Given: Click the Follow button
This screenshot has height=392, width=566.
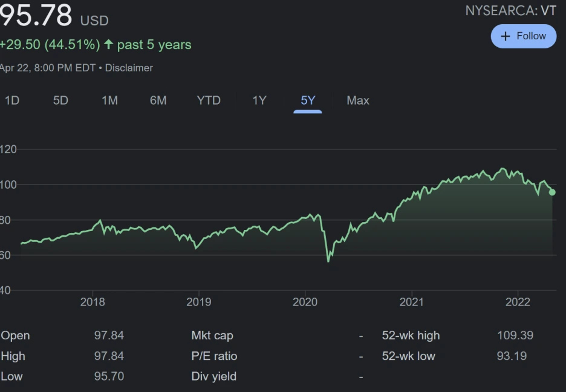Looking at the screenshot, I should [523, 36].
